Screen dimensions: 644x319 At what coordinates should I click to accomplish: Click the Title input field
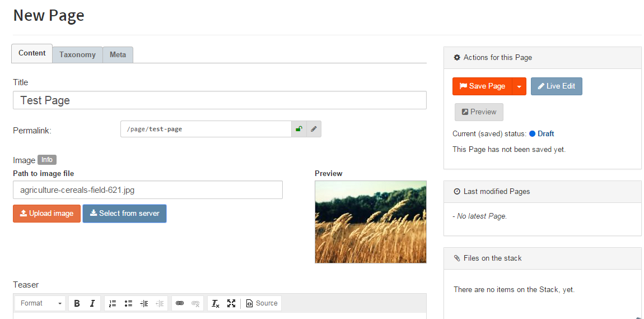220,100
